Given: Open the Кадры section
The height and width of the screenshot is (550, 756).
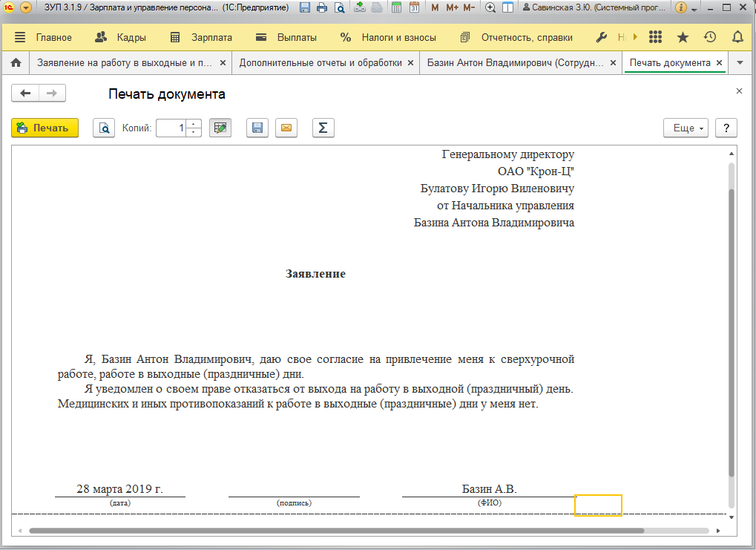Looking at the screenshot, I should click(x=120, y=38).
